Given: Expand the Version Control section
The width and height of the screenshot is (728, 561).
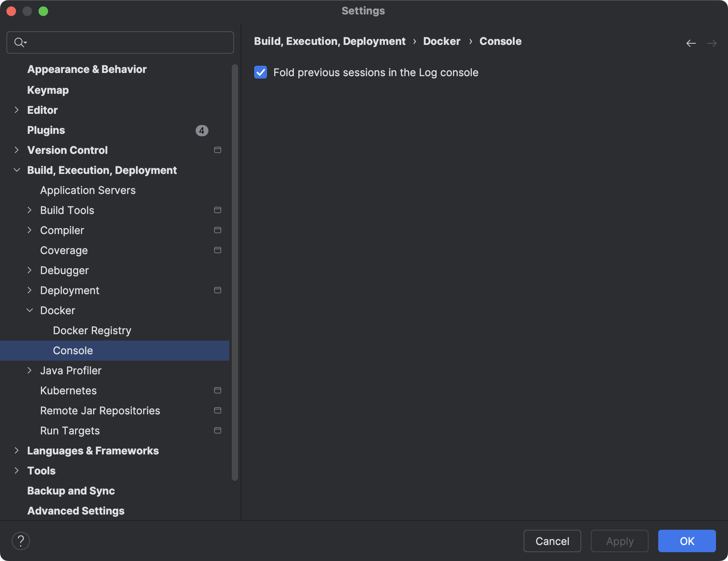Looking at the screenshot, I should pyautogui.click(x=16, y=150).
